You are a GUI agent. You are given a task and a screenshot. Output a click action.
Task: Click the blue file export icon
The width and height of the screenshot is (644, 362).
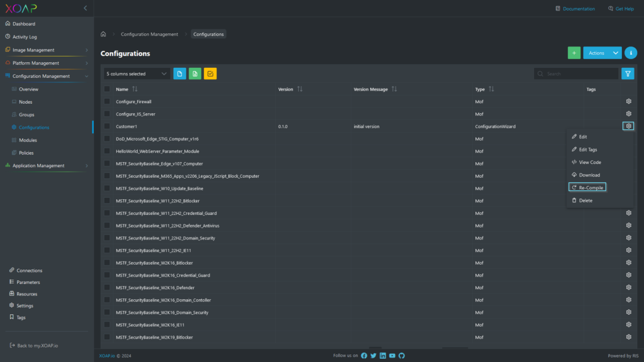179,74
